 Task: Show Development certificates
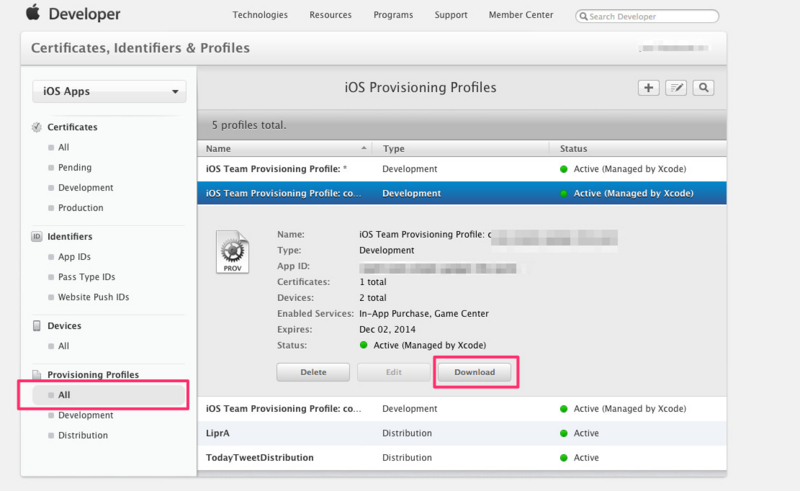pyautogui.click(x=85, y=188)
